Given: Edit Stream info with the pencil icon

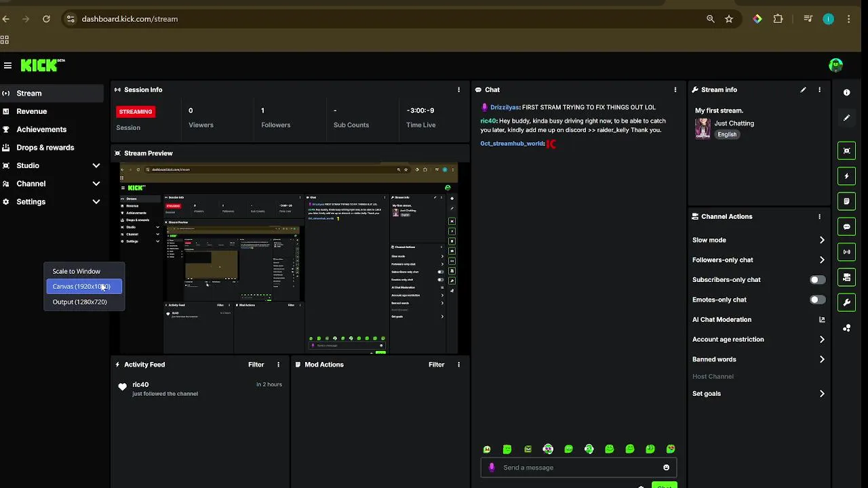Looking at the screenshot, I should [803, 89].
